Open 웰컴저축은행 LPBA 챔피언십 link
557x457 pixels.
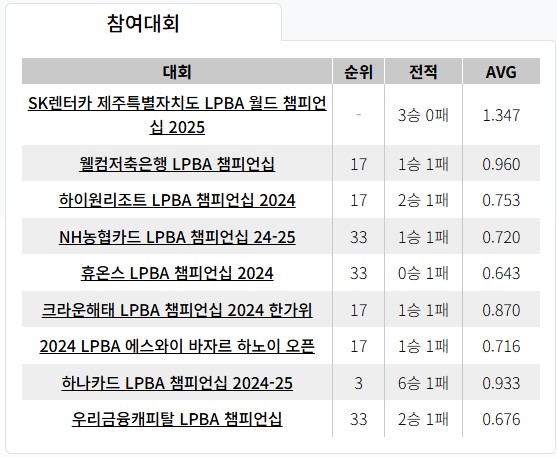coord(177,164)
